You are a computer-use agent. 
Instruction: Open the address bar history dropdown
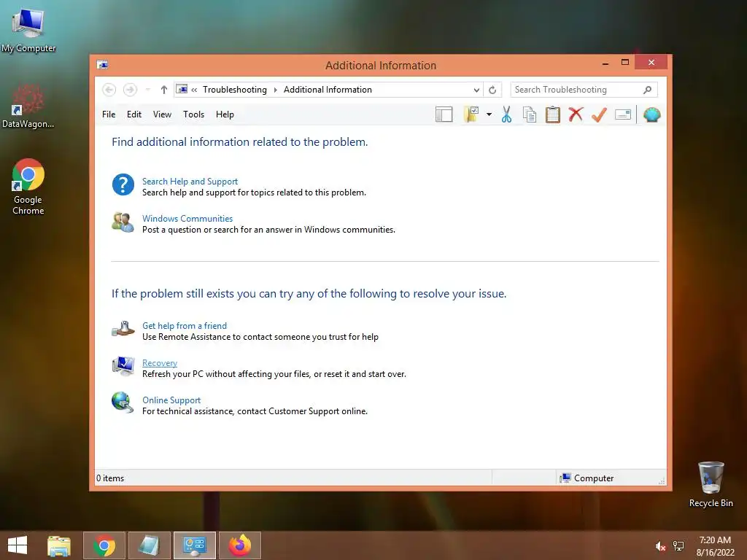476,90
